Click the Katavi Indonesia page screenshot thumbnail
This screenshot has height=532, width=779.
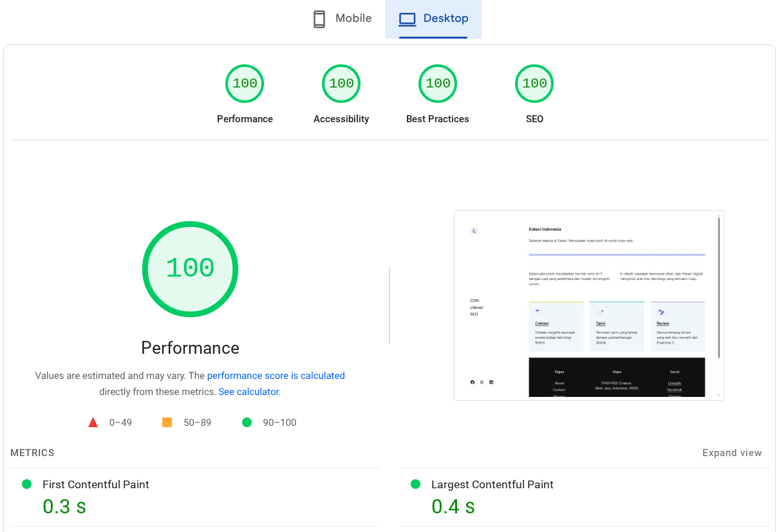tap(589, 305)
